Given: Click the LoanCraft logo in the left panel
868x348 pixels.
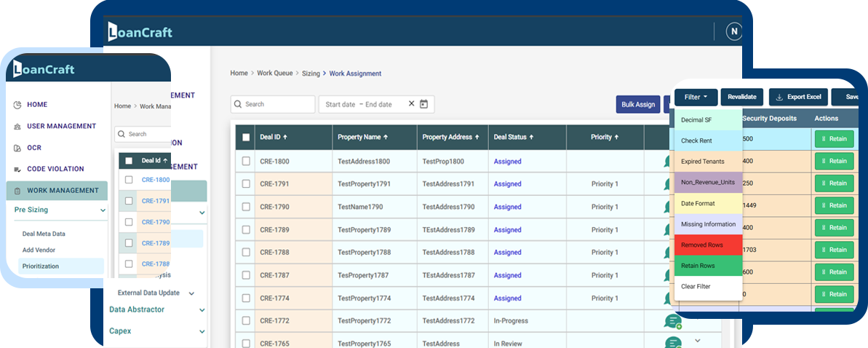Looking at the screenshot, I should point(44,69).
